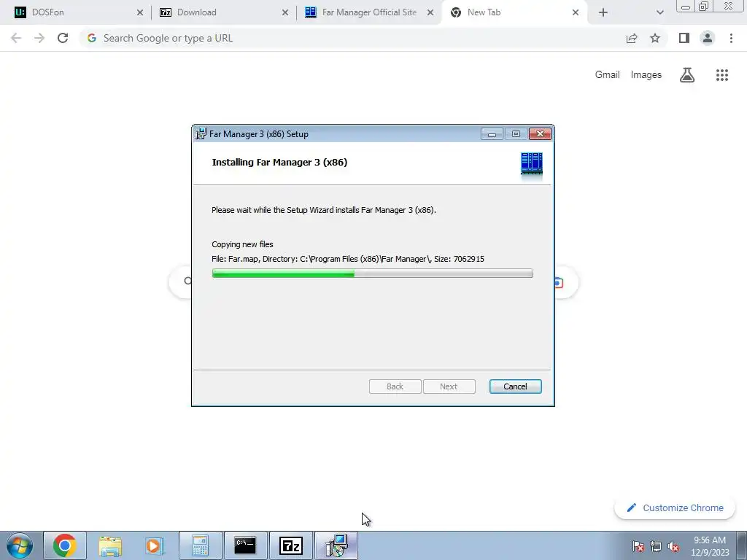Click the Windows Installer taskbar icon
Viewport: 747px width, 560px height.
(x=336, y=545)
